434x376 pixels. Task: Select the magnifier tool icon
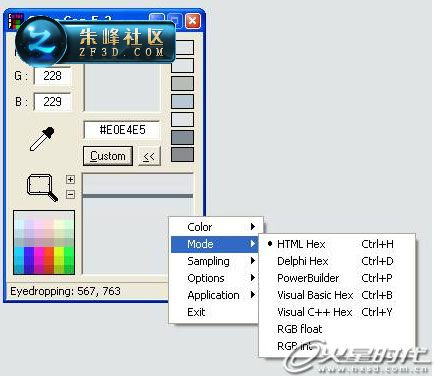(42, 187)
